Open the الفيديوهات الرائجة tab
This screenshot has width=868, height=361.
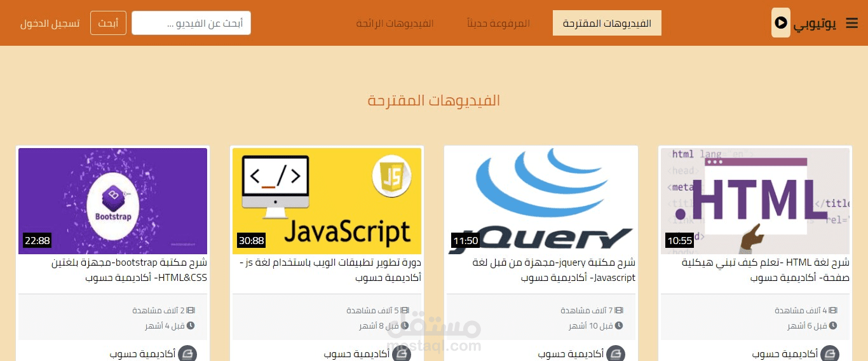(x=395, y=24)
